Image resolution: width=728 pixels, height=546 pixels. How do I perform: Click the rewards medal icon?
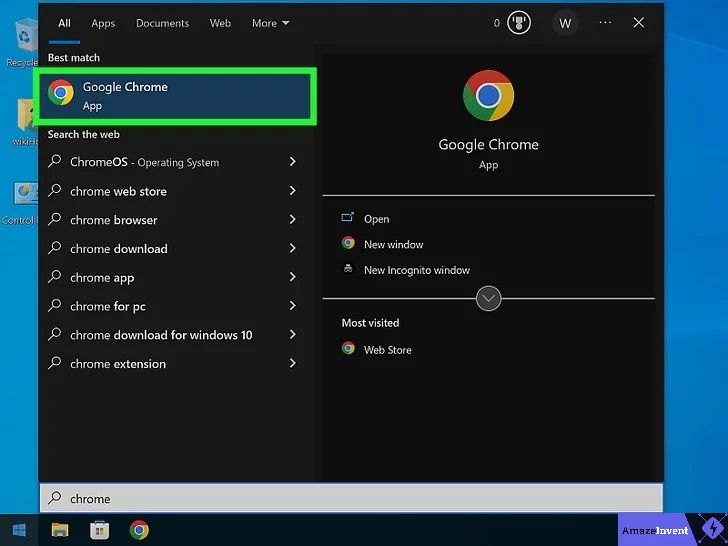(519, 23)
